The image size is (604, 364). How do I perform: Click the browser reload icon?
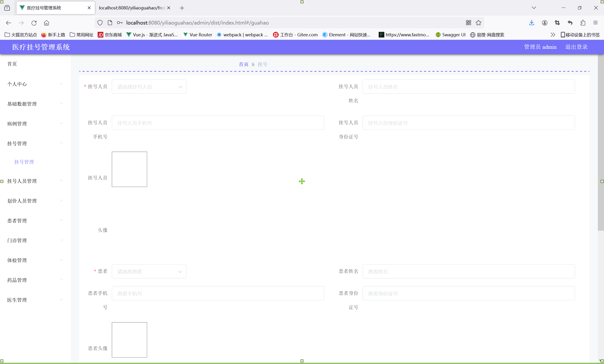click(34, 23)
